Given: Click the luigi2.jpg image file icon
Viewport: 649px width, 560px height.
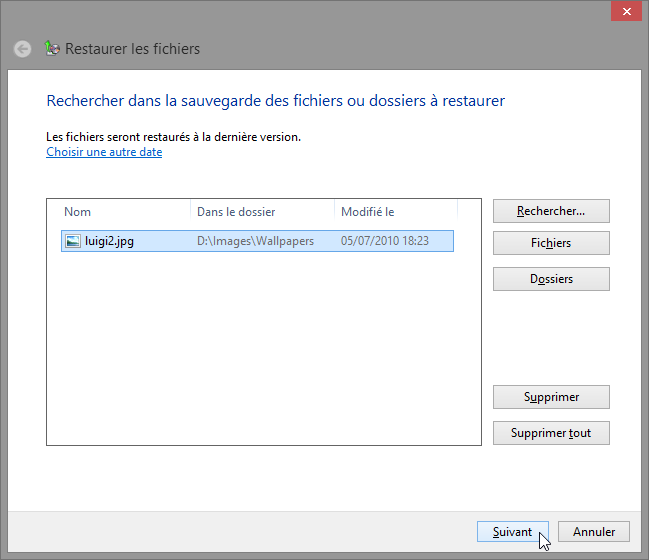Looking at the screenshot, I should [x=73, y=241].
